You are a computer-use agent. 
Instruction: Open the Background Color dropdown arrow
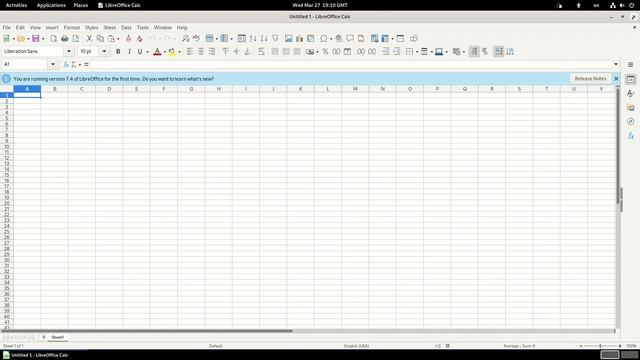[x=179, y=52]
